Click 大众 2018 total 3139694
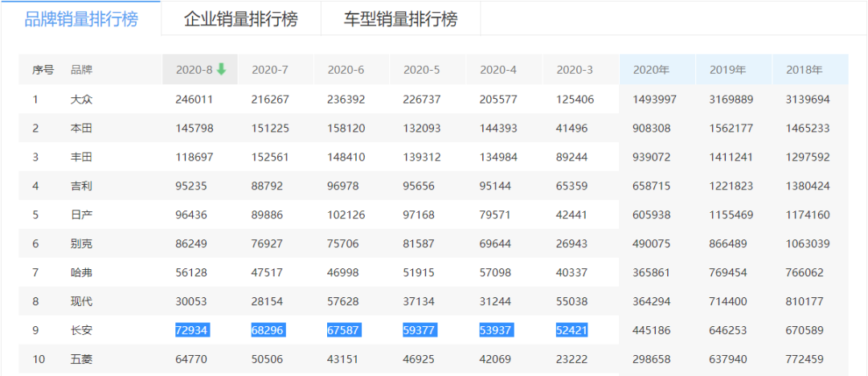Viewport: 868px width, 376px height. point(808,100)
